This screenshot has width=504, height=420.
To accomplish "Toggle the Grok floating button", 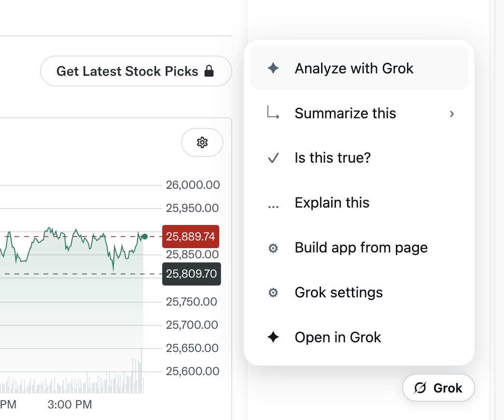I will (438, 388).
